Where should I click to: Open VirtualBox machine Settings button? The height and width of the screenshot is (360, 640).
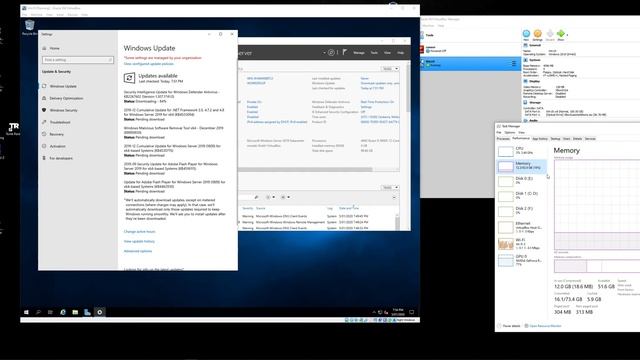click(x=538, y=35)
